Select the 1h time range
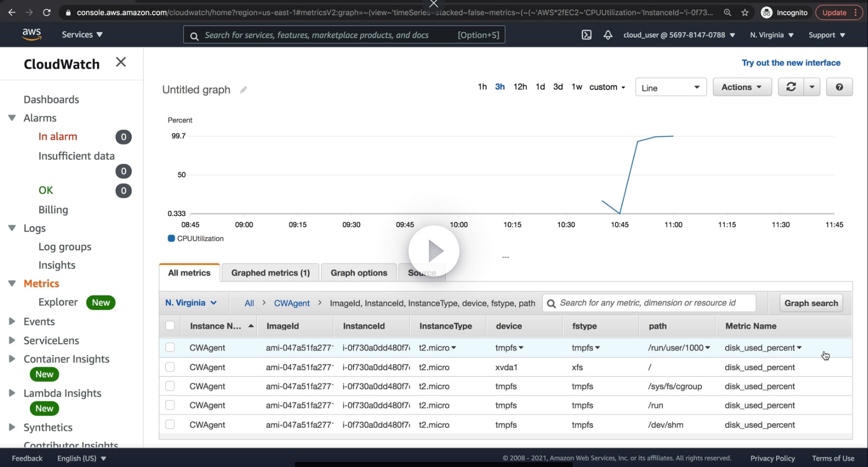Screen dimensions: 868x467 [482, 87]
